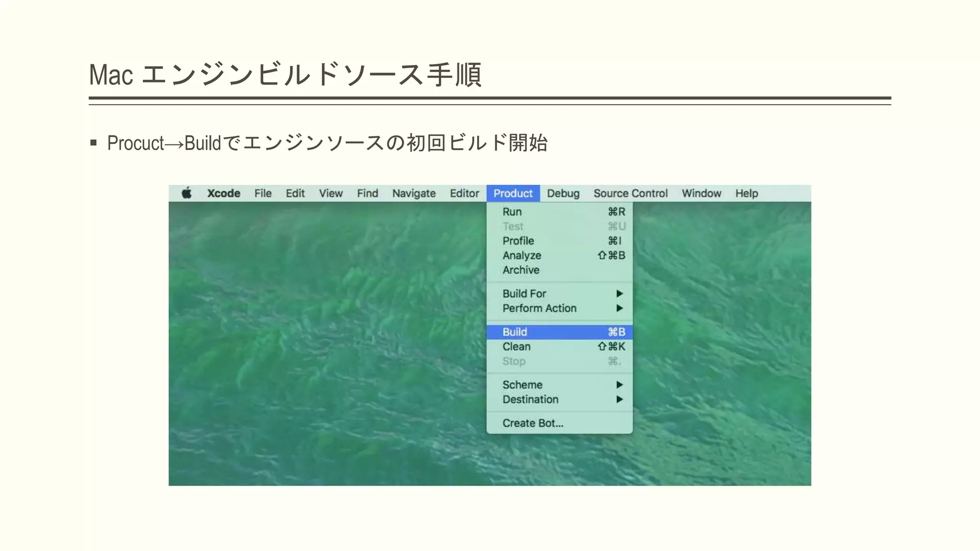Open the Xcode application menu
980x551 pixels.
(223, 193)
